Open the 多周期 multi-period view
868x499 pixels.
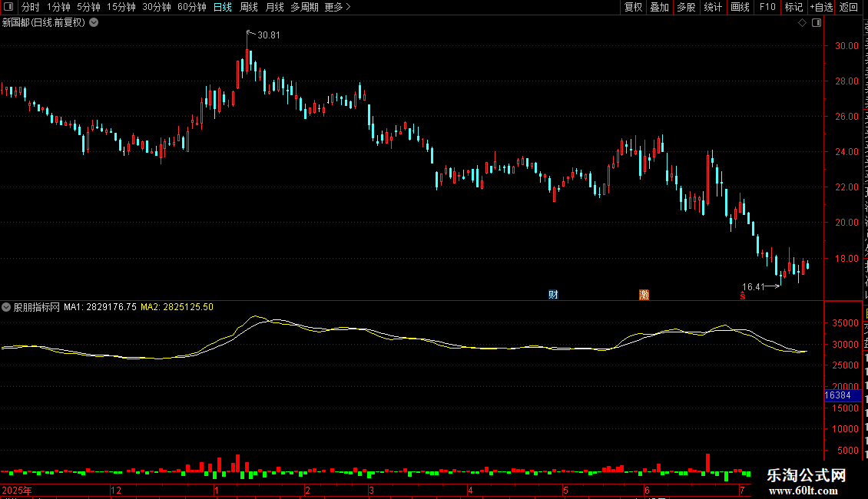pyautogui.click(x=304, y=7)
